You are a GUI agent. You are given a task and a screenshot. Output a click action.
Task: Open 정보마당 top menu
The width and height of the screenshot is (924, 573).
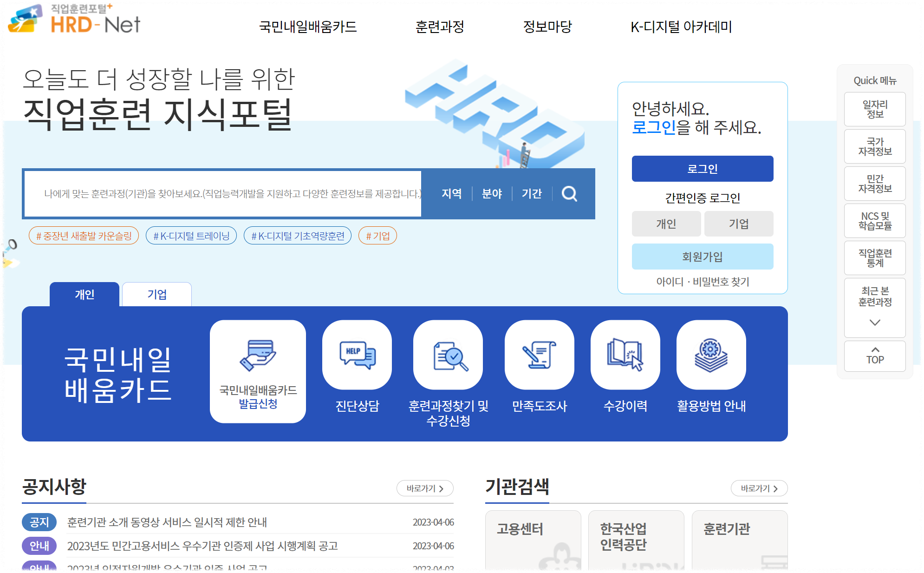click(547, 27)
